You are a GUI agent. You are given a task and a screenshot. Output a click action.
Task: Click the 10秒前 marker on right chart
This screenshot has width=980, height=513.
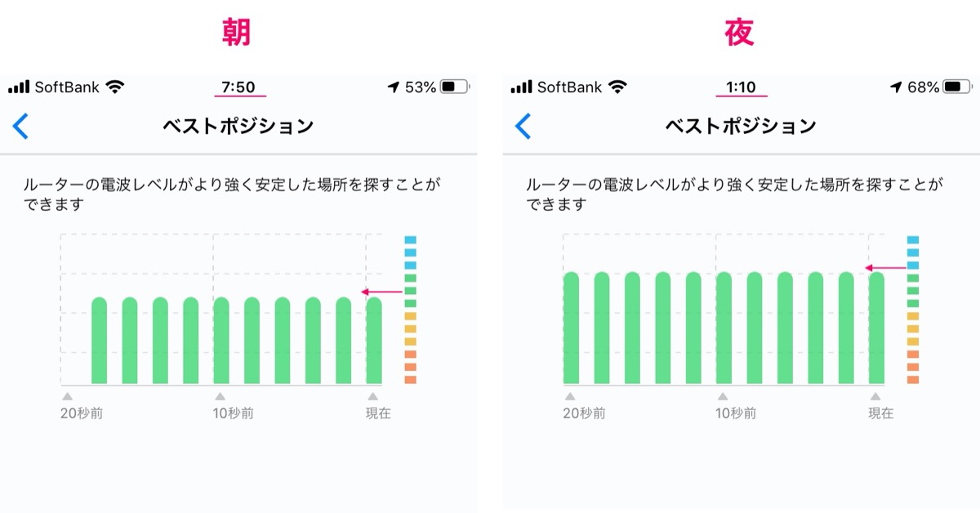coord(736,413)
